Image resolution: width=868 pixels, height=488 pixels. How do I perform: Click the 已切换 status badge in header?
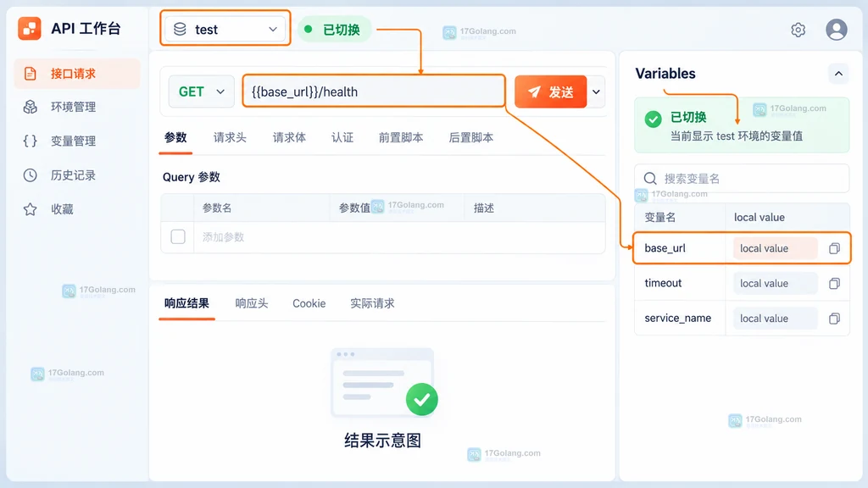tap(334, 30)
